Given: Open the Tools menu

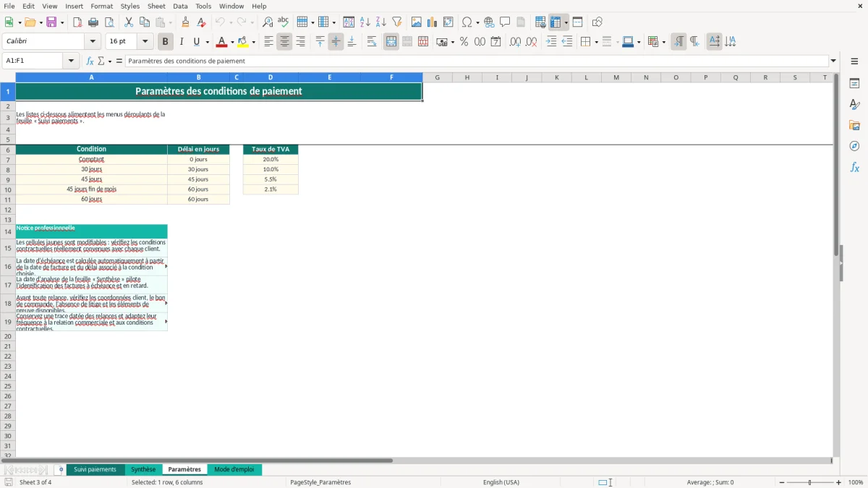Looking at the screenshot, I should [203, 6].
